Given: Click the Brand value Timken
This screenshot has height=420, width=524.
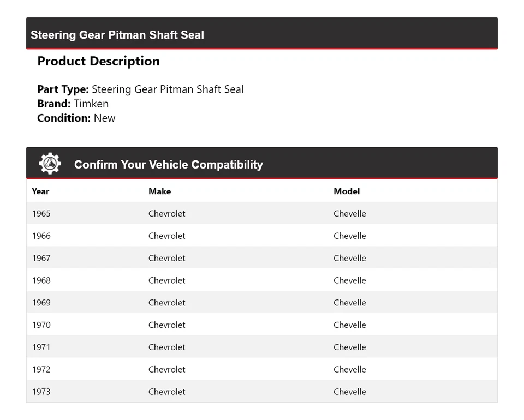Looking at the screenshot, I should pos(91,104).
